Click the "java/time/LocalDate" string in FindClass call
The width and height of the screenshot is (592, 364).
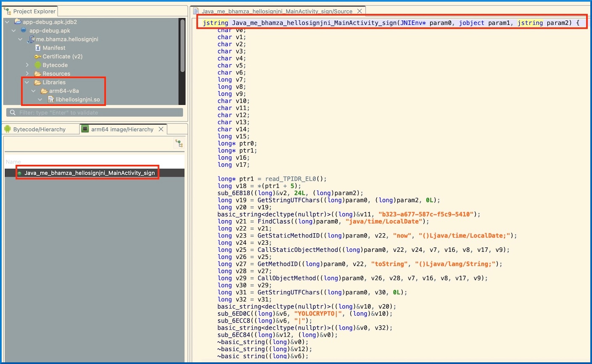click(384, 222)
